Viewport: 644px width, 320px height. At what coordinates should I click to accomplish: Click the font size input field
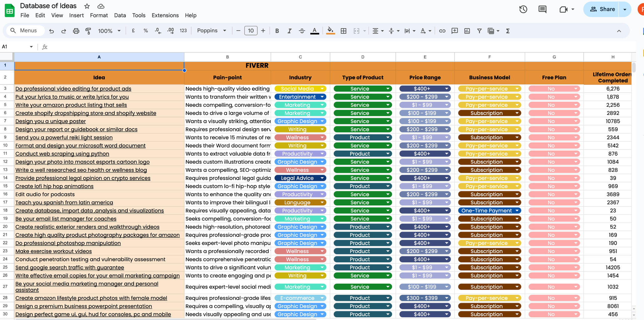250,31
